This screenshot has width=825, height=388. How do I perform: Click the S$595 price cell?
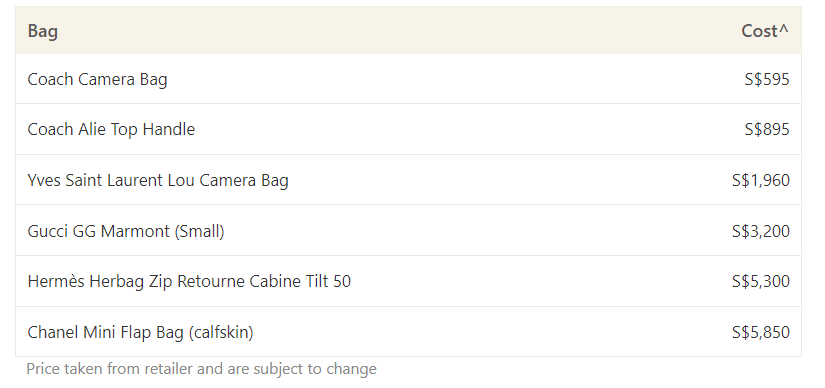click(767, 79)
